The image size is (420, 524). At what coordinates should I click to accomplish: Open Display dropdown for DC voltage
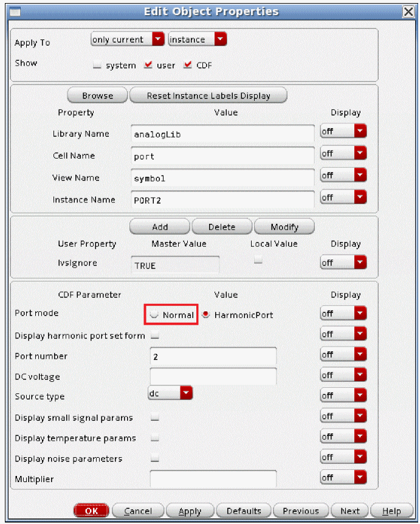pos(343,374)
